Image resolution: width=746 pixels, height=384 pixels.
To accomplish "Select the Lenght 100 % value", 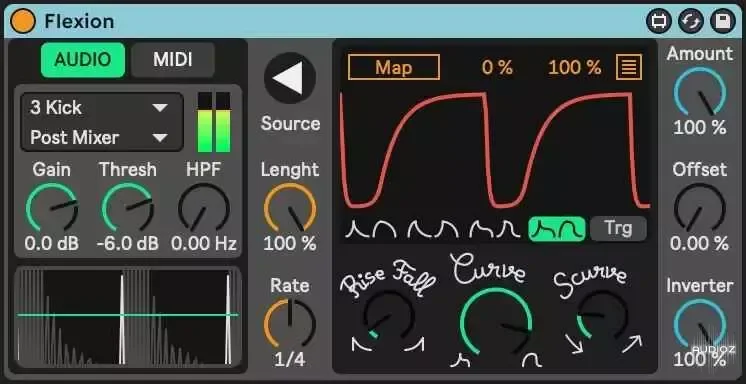I will (290, 244).
